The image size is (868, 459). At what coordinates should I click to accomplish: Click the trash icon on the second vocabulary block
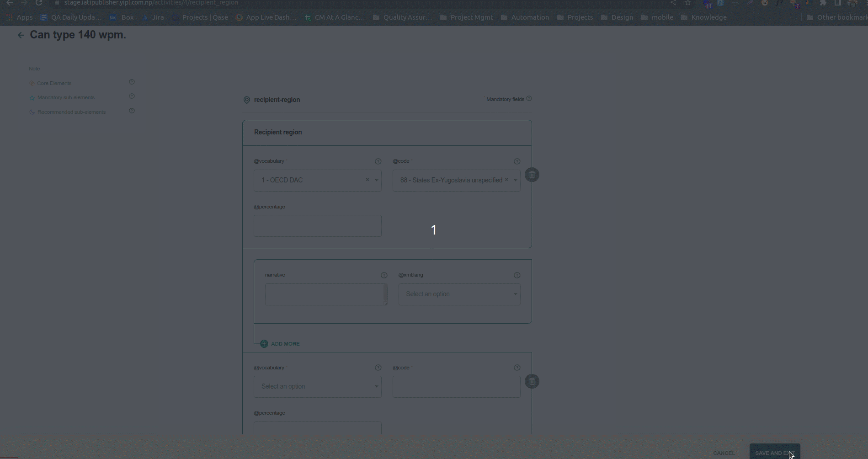click(532, 381)
